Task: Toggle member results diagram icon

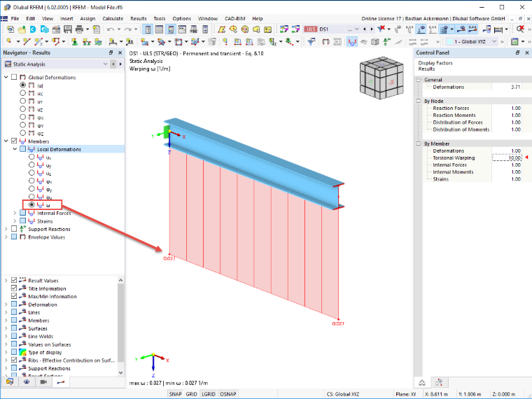Action: (352, 41)
